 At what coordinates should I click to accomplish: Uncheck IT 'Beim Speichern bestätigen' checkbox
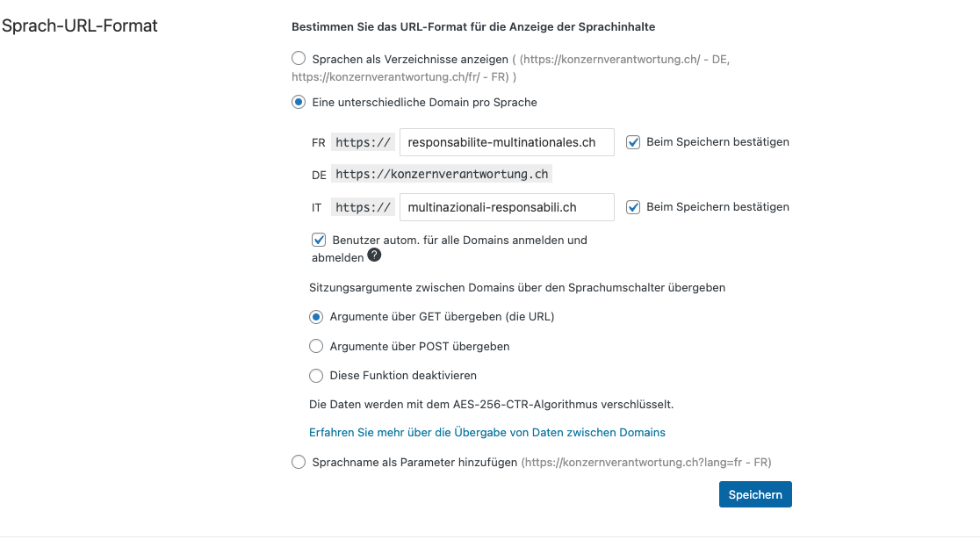click(x=633, y=207)
